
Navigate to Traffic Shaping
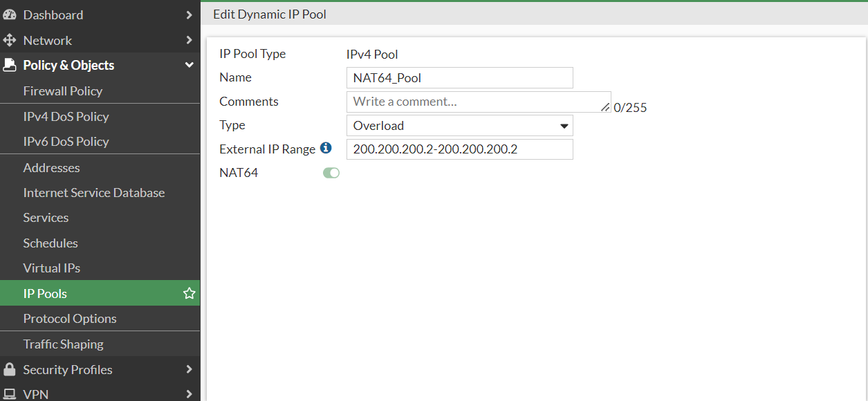pos(63,344)
